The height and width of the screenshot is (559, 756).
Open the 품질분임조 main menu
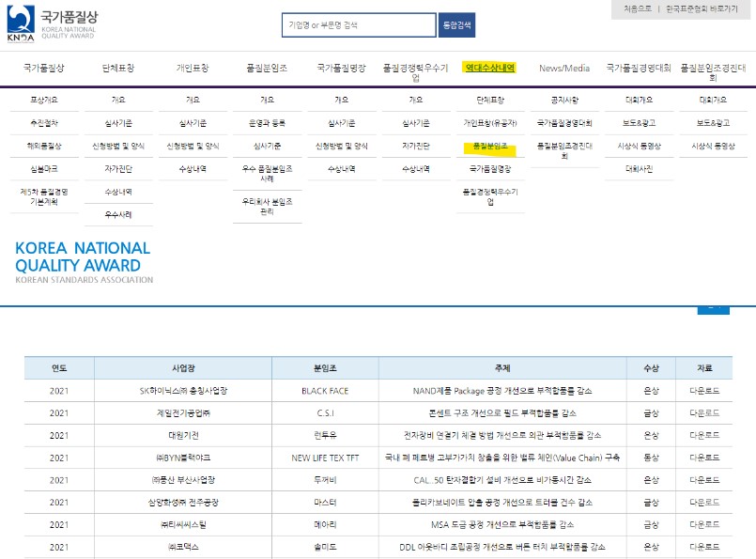click(267, 68)
